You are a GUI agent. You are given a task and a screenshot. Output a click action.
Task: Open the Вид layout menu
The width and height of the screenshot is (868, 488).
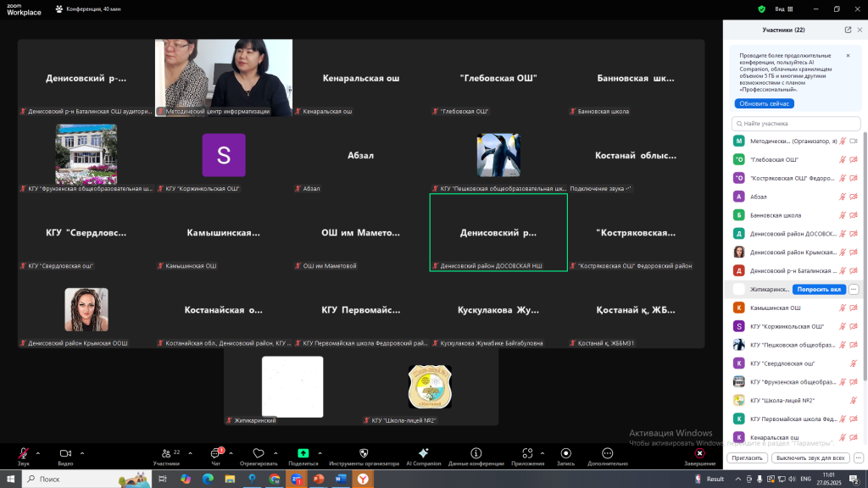point(784,8)
